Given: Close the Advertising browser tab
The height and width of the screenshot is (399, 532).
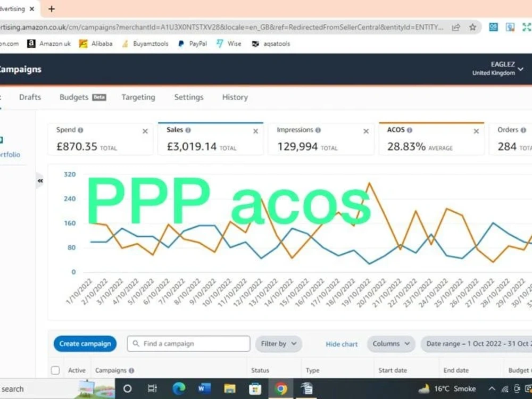Looking at the screenshot, I should 32,9.
